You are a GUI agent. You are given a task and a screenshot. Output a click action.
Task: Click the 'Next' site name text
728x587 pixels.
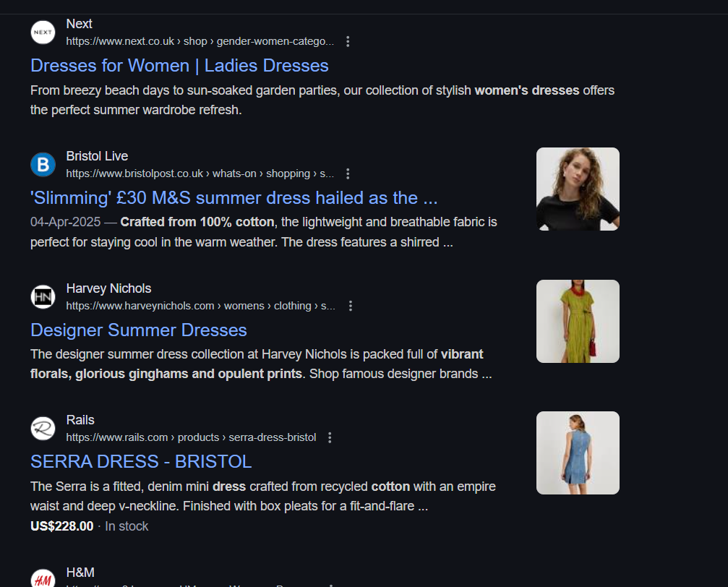79,24
